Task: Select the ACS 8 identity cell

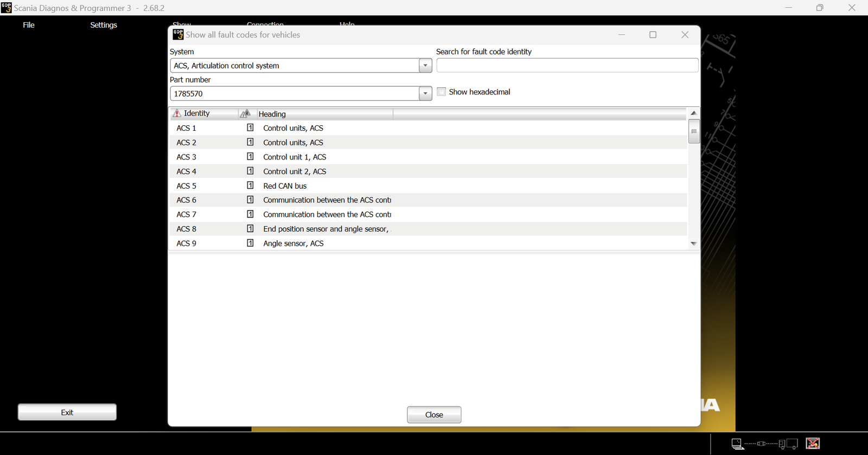Action: point(186,229)
